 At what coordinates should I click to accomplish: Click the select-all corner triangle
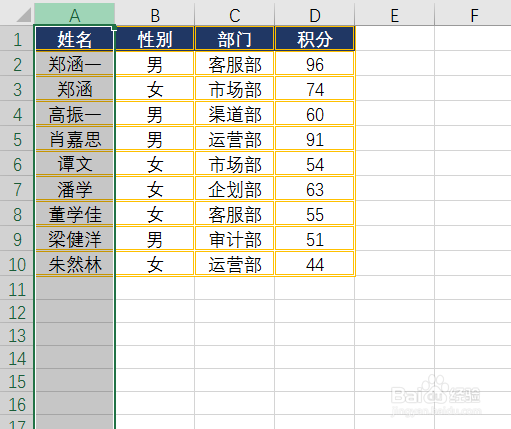[23, 15]
